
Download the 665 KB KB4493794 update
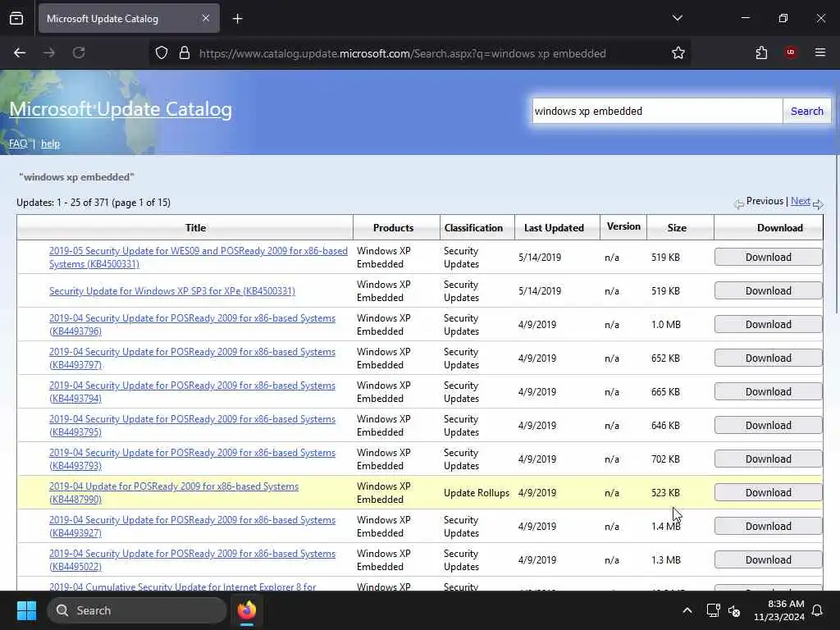click(x=768, y=392)
